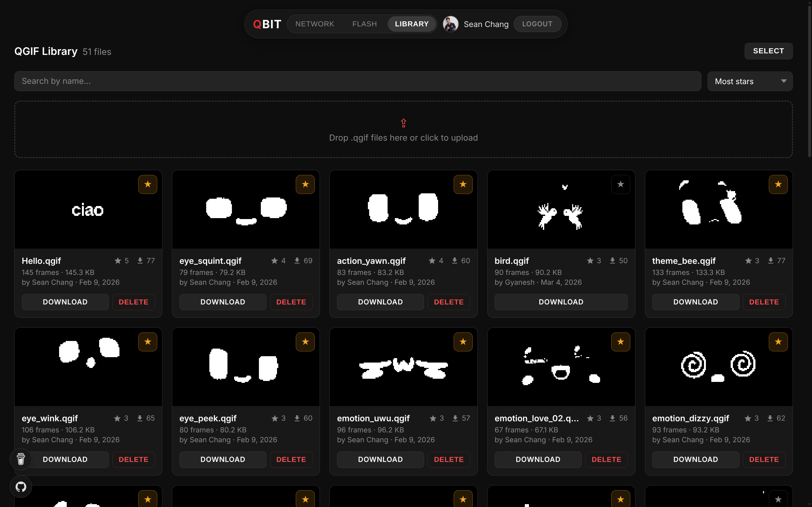This screenshot has height=507, width=812.
Task: Click the coffee cup donate icon
Action: pyautogui.click(x=21, y=459)
